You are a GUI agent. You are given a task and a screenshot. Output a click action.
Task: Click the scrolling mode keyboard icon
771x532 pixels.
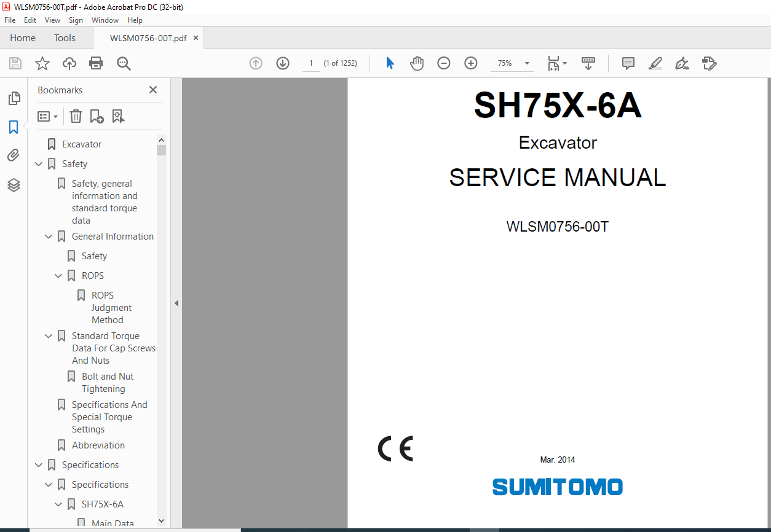click(588, 63)
